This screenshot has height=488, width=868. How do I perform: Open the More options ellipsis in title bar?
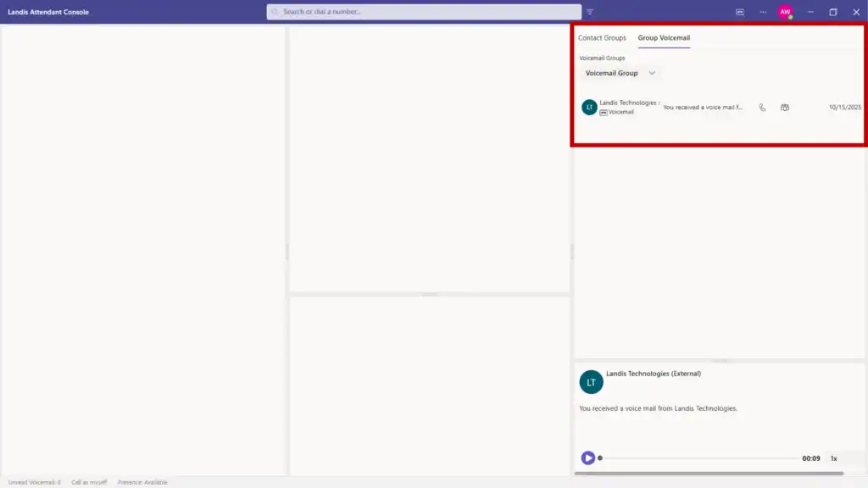(x=762, y=12)
